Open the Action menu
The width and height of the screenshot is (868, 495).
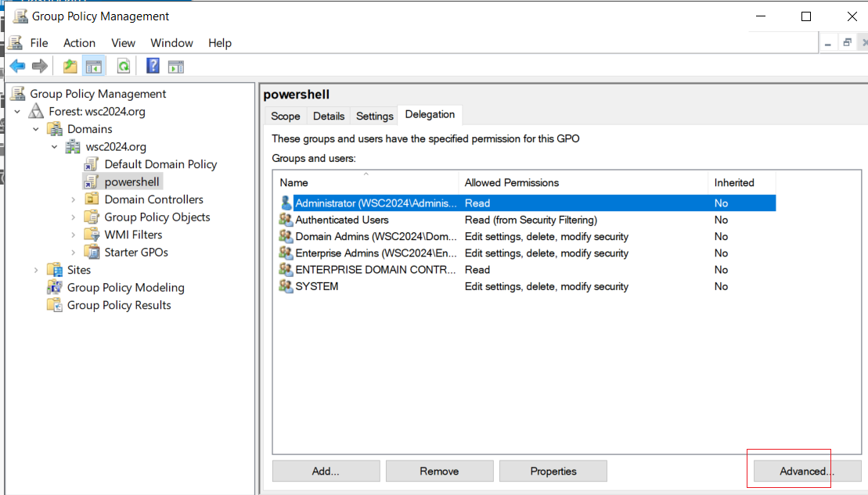pos(79,43)
